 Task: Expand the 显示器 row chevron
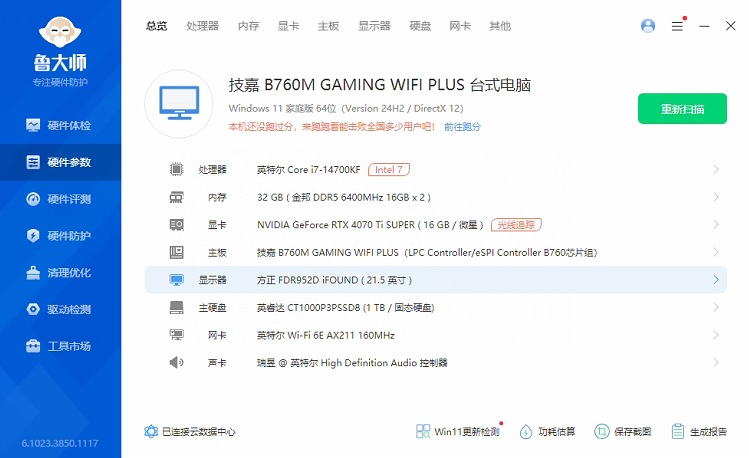(716, 280)
